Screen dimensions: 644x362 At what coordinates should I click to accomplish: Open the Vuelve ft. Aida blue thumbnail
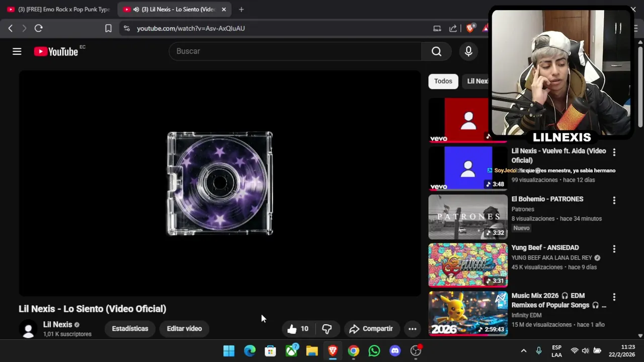(468, 168)
